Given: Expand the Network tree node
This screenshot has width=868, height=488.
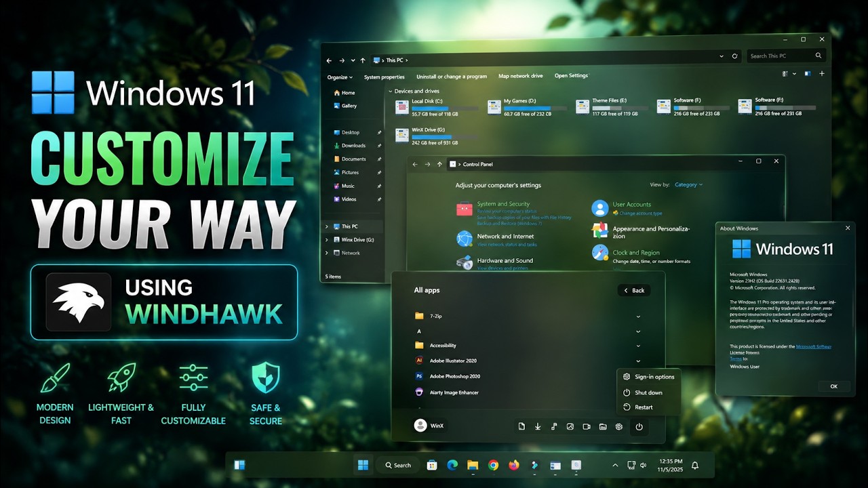Looking at the screenshot, I should pyautogui.click(x=326, y=253).
